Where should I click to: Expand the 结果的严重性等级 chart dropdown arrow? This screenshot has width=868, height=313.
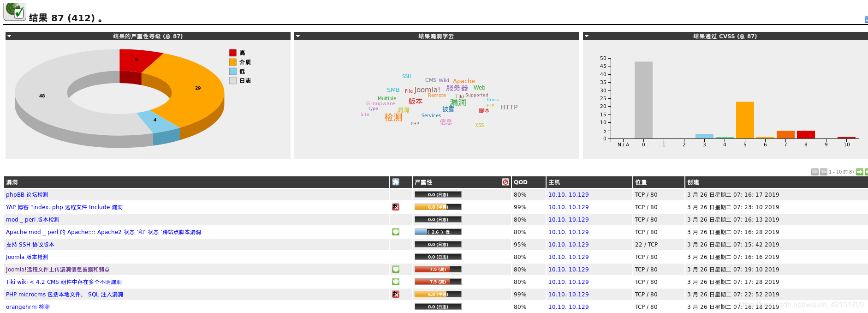click(9, 36)
